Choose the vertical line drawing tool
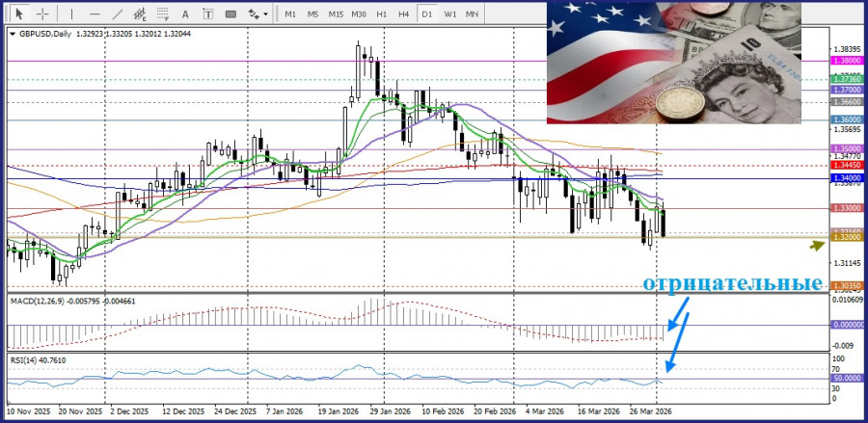868x423 pixels. [x=71, y=13]
